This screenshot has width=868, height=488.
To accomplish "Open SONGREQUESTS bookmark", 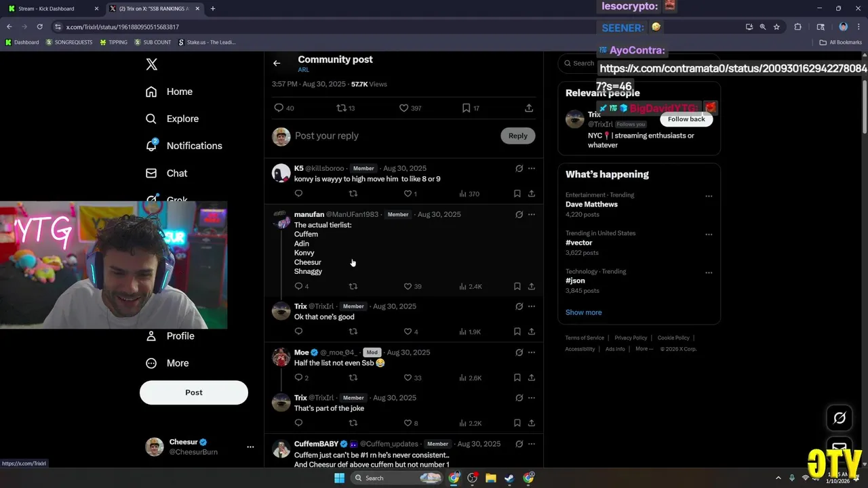I will pyautogui.click(x=69, y=42).
